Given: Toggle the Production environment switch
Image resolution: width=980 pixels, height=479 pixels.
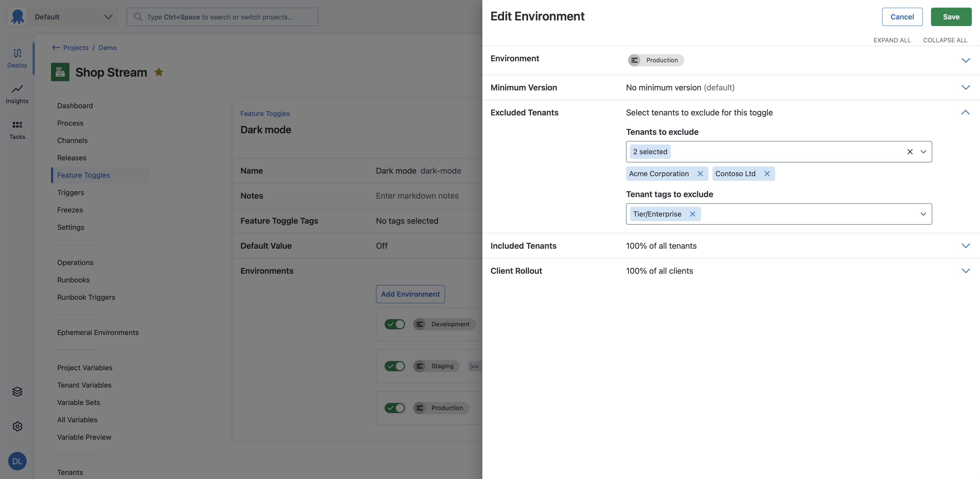Looking at the screenshot, I should coord(395,408).
